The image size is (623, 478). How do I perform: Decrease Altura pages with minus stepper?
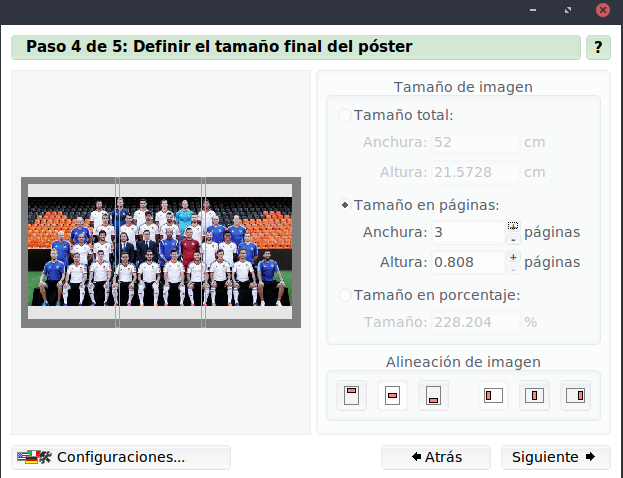[x=513, y=269]
